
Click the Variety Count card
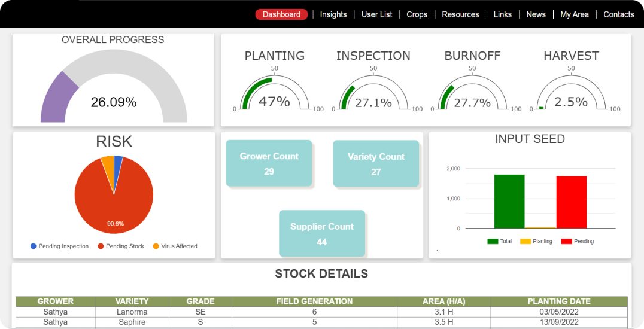point(376,164)
